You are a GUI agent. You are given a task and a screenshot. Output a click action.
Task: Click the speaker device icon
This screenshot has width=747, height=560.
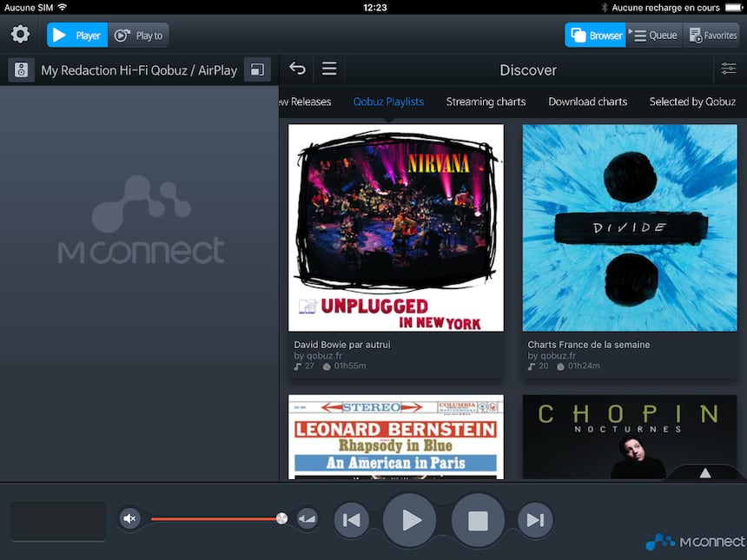[21, 70]
